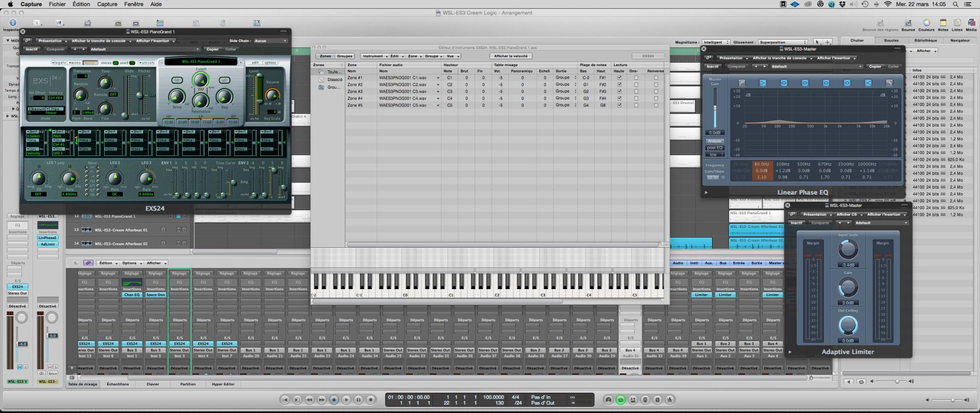Go to the beginning with the transport bar button
The width and height of the screenshot is (980, 413).
pyautogui.click(x=285, y=400)
